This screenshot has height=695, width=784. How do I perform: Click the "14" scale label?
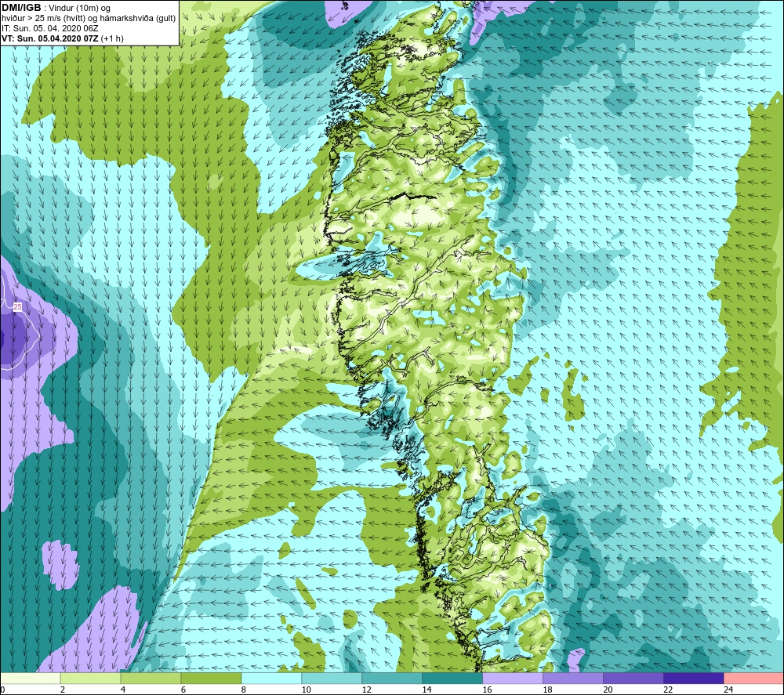(426, 690)
